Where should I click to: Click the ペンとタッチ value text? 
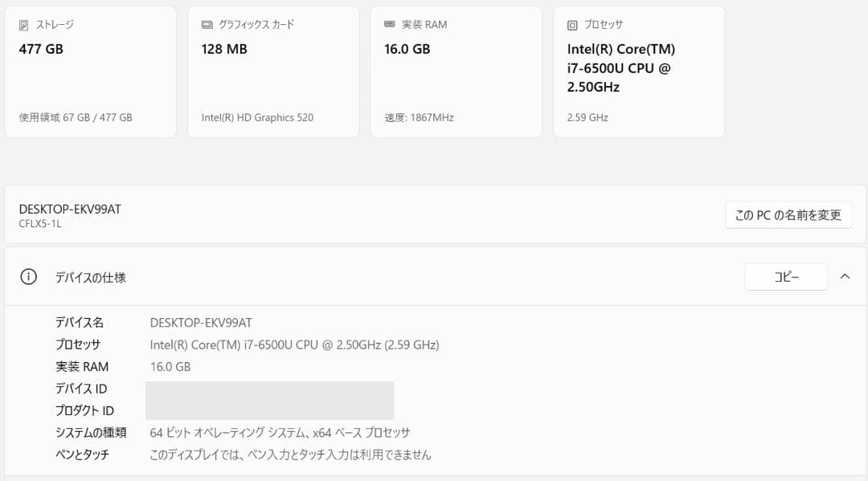click(x=290, y=455)
